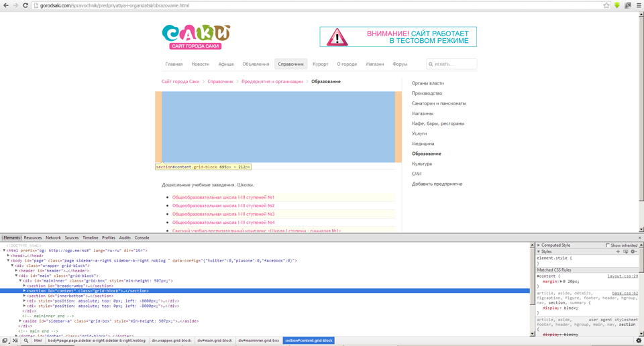This screenshot has width=644, height=346.
Task: Switch to the Network tab in DevTools
Action: point(53,238)
